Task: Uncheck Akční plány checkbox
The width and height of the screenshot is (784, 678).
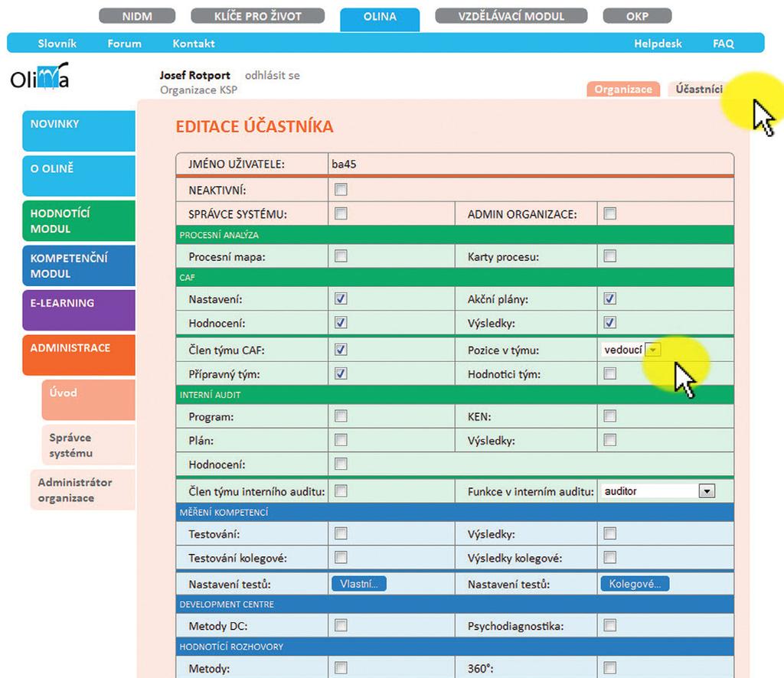Action: pyautogui.click(x=609, y=298)
